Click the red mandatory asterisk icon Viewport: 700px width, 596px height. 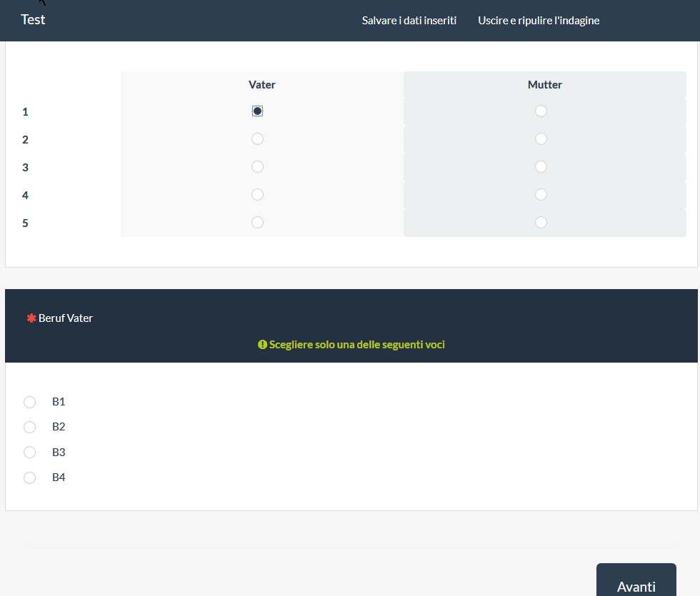[31, 318]
